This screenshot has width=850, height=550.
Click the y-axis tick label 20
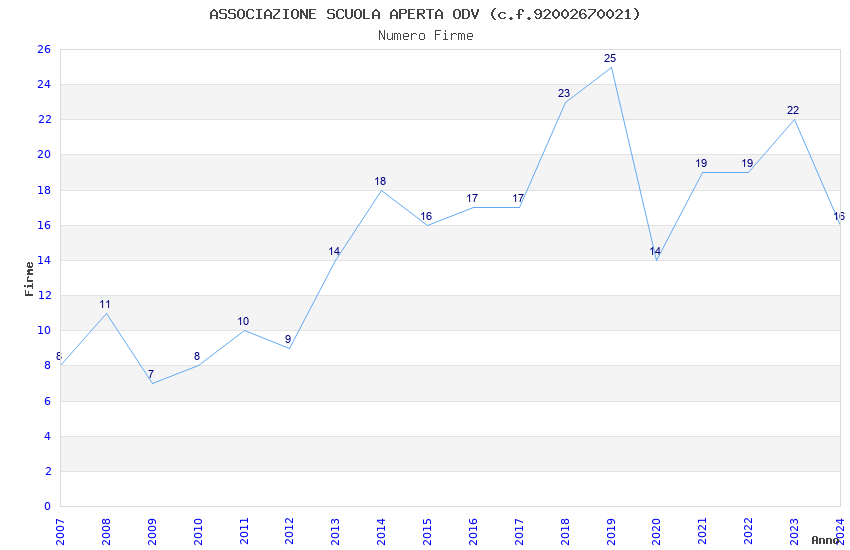[x=44, y=154]
